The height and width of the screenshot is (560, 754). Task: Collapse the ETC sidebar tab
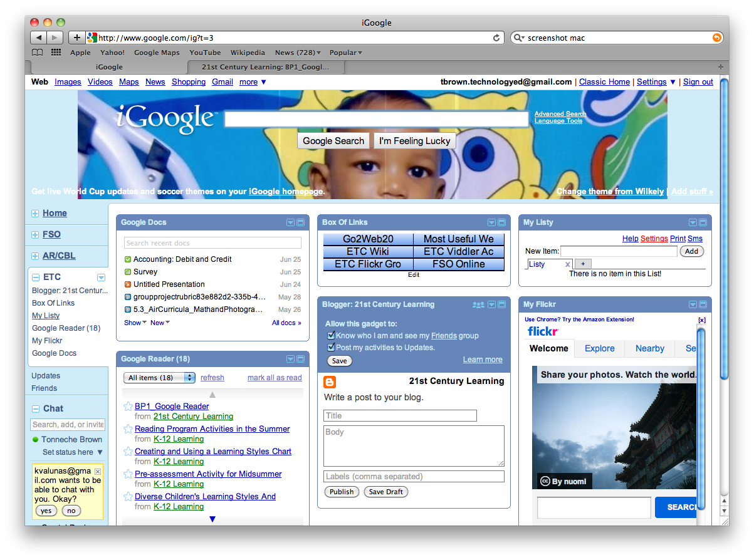[x=36, y=277]
